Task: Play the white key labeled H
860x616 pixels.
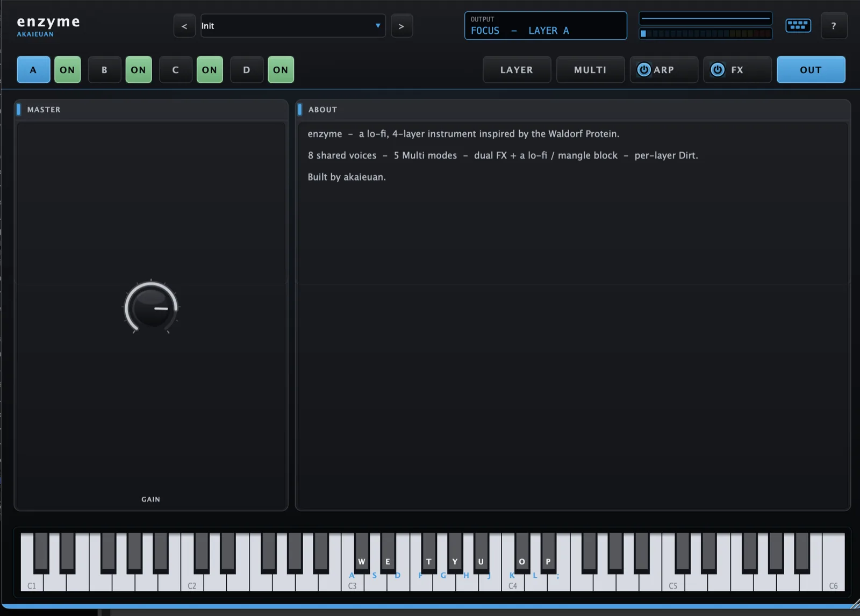Action: click(467, 582)
